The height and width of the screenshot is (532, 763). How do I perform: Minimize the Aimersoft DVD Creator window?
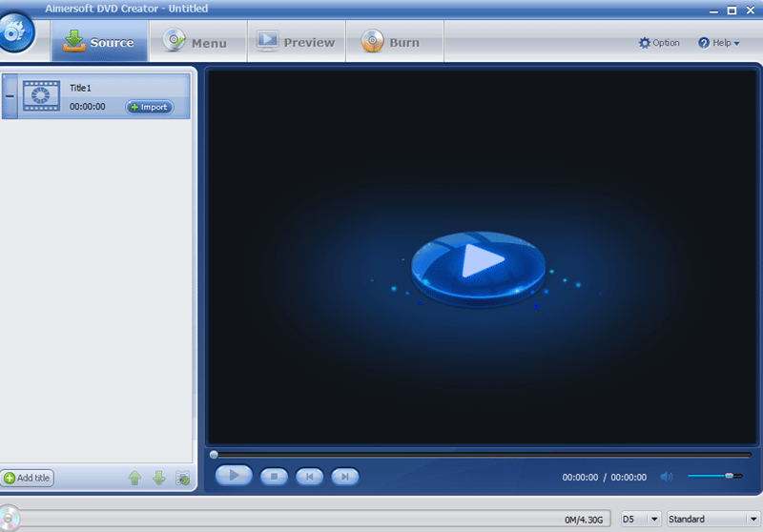[713, 10]
